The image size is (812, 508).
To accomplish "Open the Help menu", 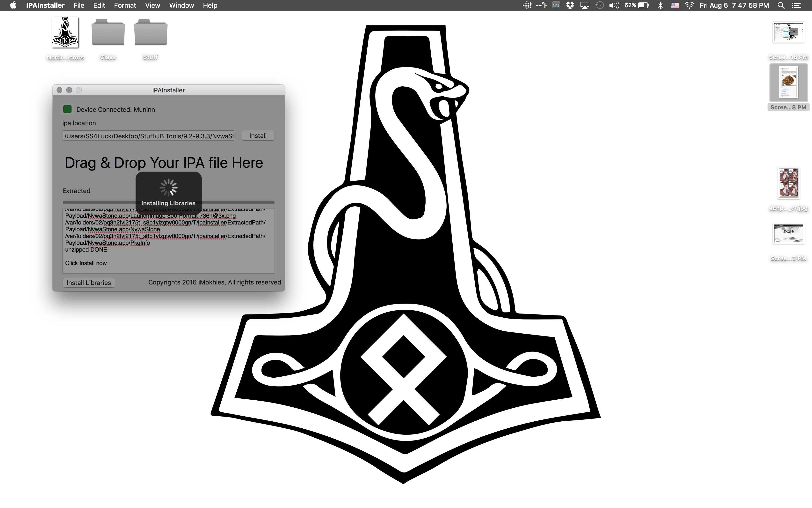I will point(210,5).
